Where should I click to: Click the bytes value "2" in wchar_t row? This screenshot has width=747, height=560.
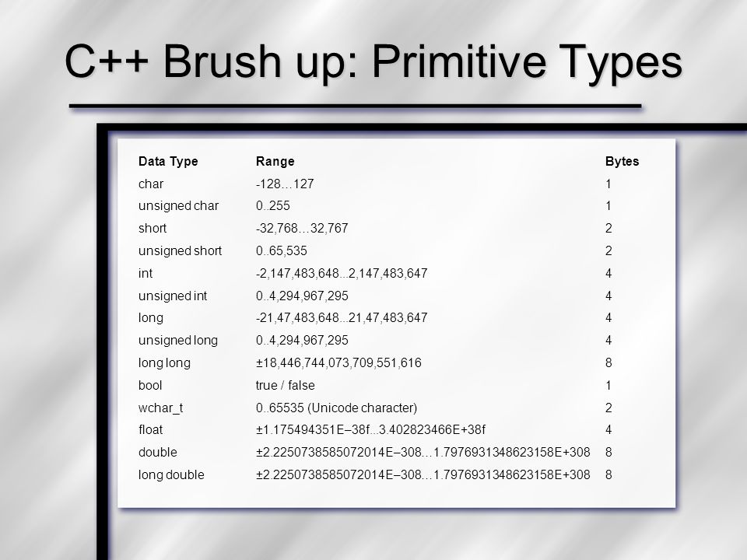coord(608,408)
